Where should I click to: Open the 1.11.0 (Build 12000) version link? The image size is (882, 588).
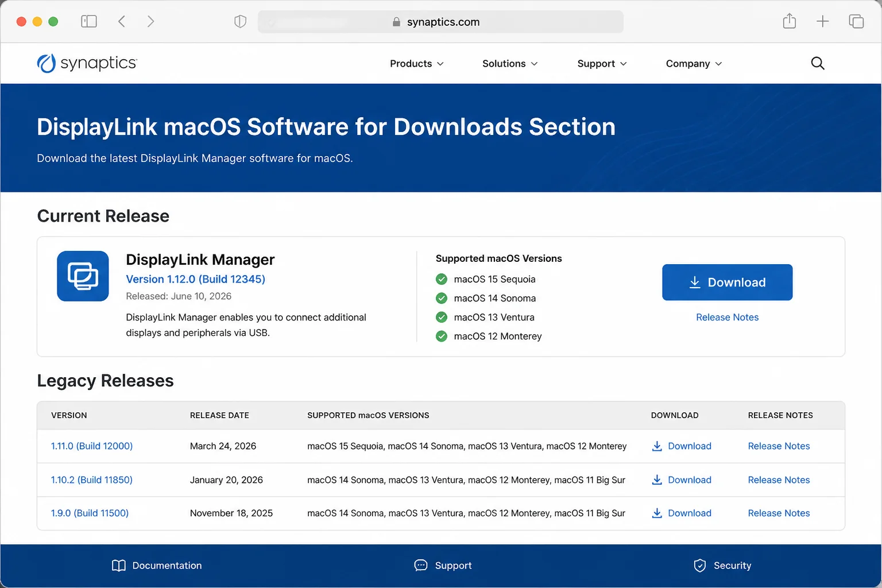pyautogui.click(x=92, y=446)
